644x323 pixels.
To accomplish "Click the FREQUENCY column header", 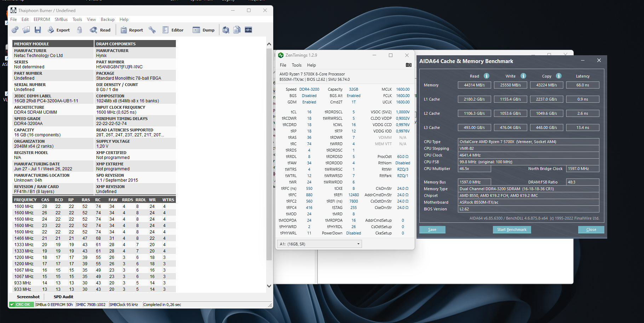I will pos(25,200).
